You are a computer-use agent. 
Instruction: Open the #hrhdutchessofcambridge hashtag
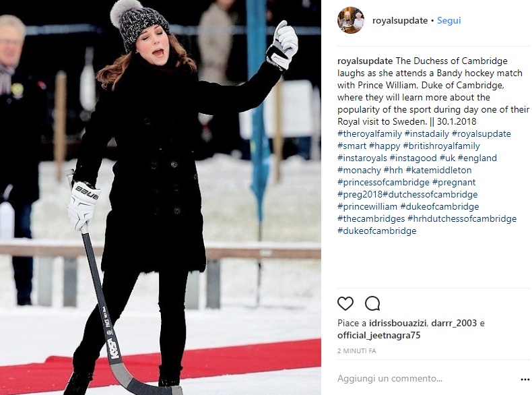[462, 218]
